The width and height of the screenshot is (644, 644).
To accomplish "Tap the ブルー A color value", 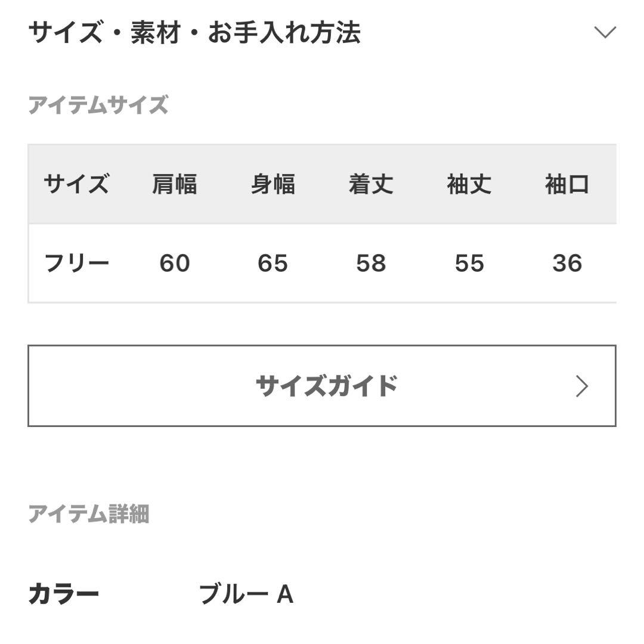I will point(246,595).
